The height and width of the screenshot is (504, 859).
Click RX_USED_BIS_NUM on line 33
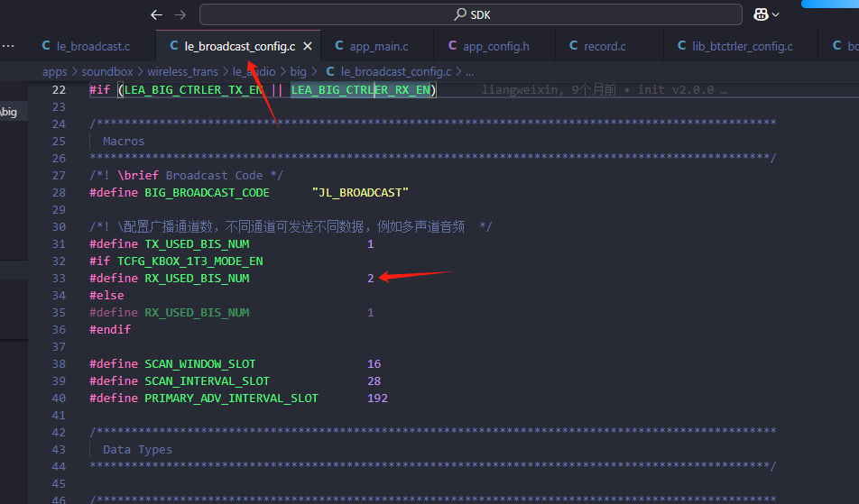tap(197, 278)
